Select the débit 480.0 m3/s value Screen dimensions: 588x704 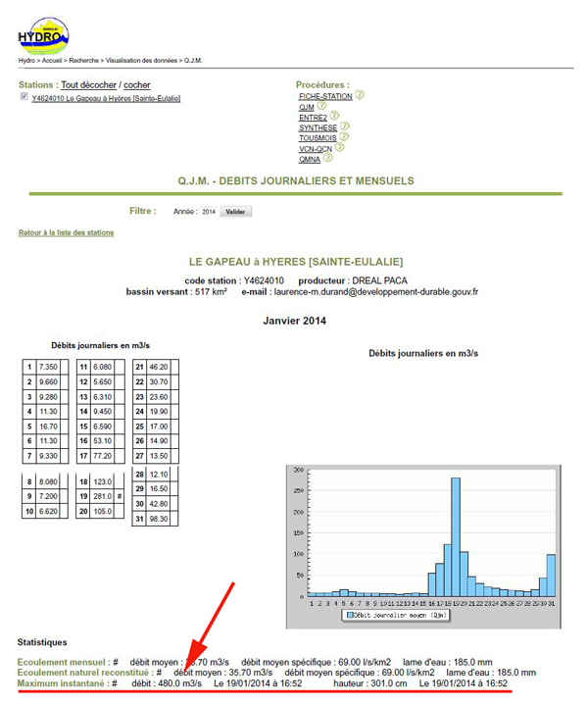point(179,683)
